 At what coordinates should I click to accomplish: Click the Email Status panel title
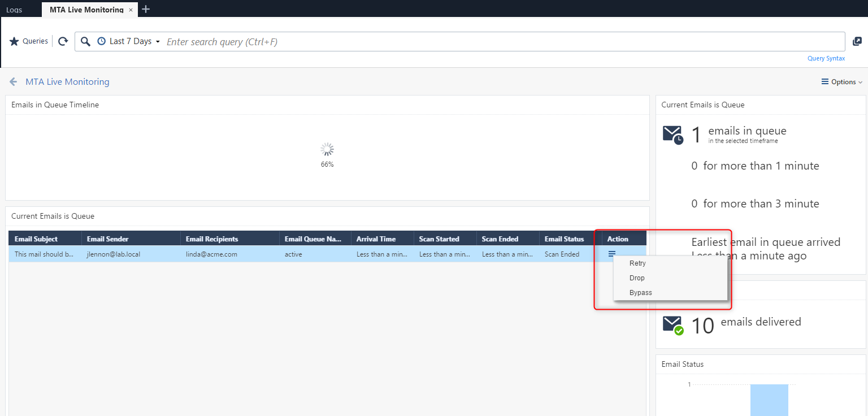pyautogui.click(x=682, y=364)
